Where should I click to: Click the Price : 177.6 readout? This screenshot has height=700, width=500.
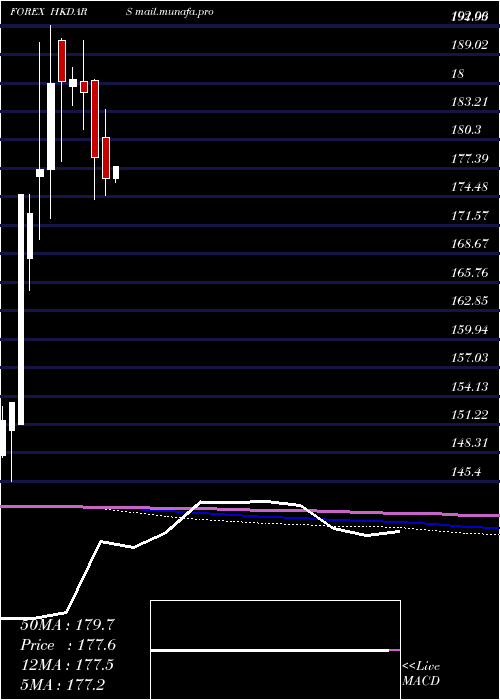point(68,645)
